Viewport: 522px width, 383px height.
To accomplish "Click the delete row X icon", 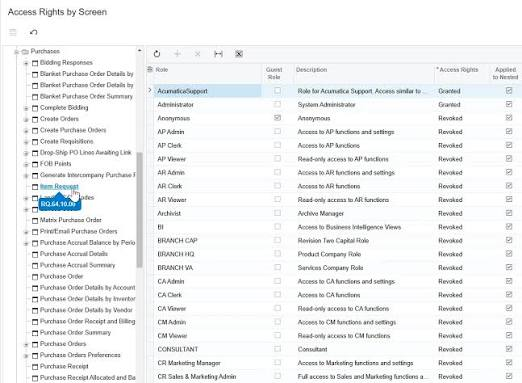I will 198,54.
